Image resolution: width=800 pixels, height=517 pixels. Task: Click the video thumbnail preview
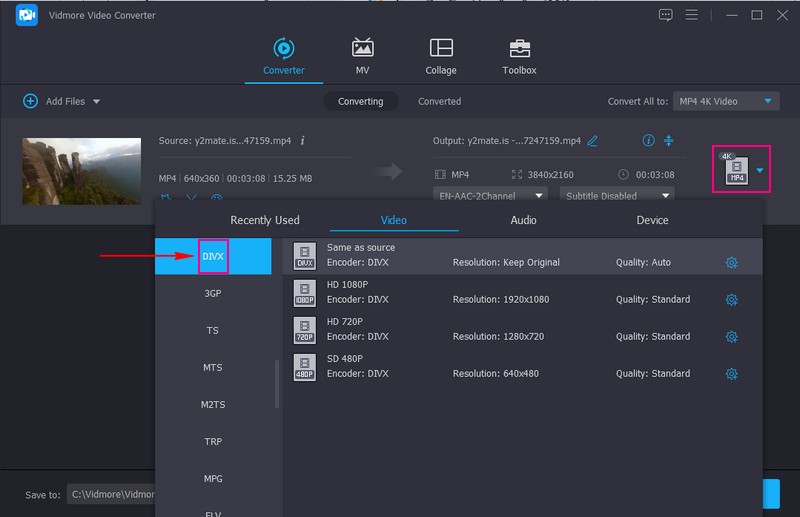click(x=82, y=171)
